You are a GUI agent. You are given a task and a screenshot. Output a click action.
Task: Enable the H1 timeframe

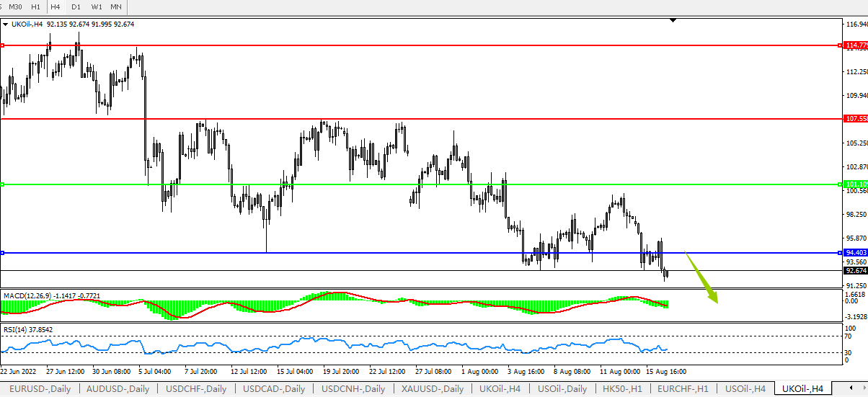click(x=36, y=6)
